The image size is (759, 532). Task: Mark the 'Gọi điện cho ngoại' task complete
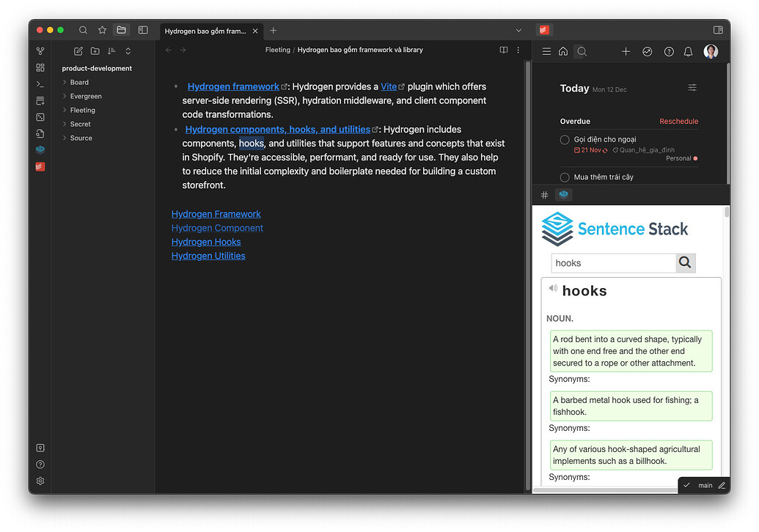[x=565, y=139]
